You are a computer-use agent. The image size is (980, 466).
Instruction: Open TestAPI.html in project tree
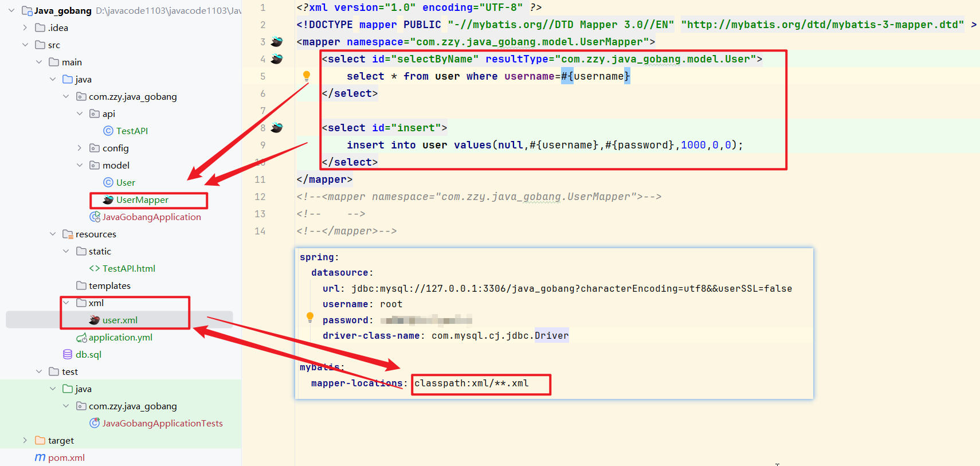pos(129,268)
